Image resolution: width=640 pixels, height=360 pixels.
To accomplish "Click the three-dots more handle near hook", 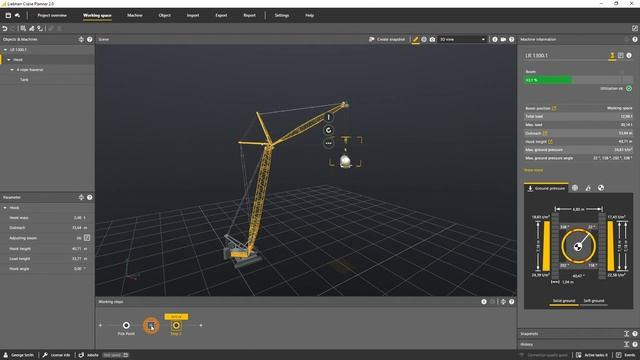I will point(329,143).
